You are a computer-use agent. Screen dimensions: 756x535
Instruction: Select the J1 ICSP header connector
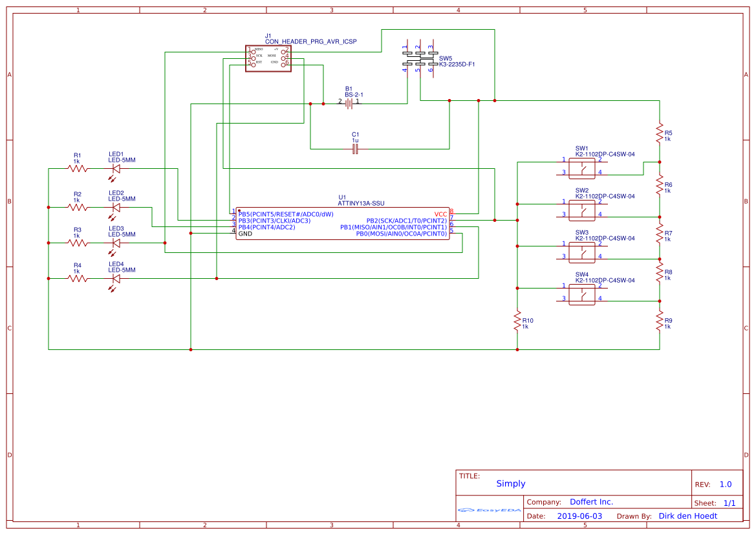click(268, 59)
